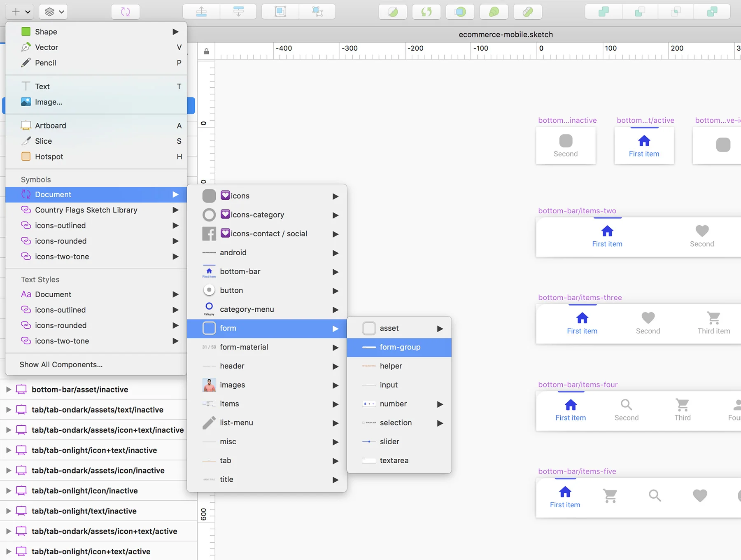Expand the tab/tab-onlight/text/inactive layer group
The image size is (741, 560).
[9, 511]
